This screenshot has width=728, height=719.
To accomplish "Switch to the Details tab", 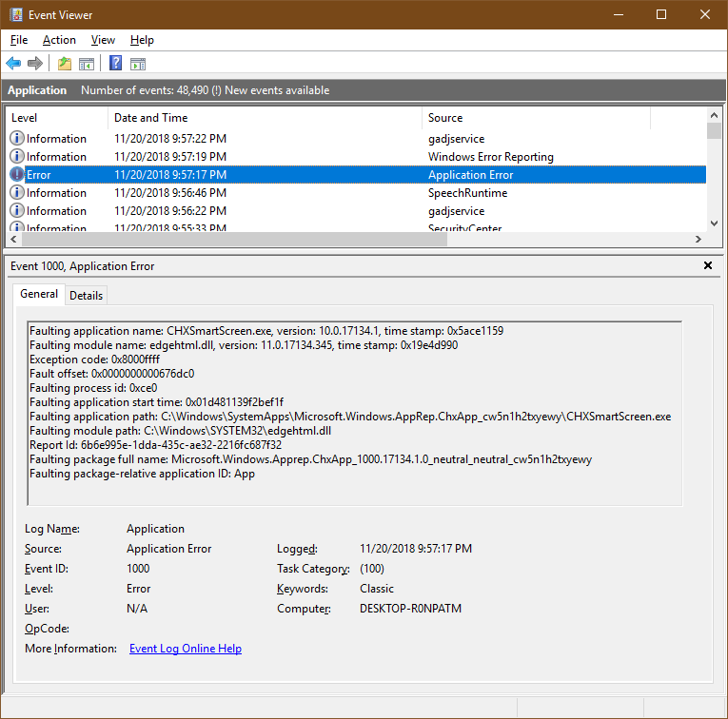I will 86,296.
